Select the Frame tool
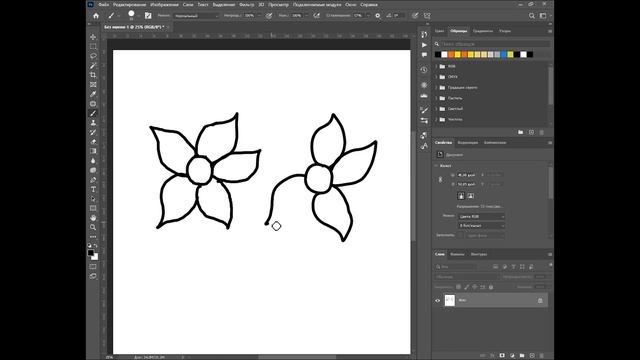 pyautogui.click(x=93, y=84)
